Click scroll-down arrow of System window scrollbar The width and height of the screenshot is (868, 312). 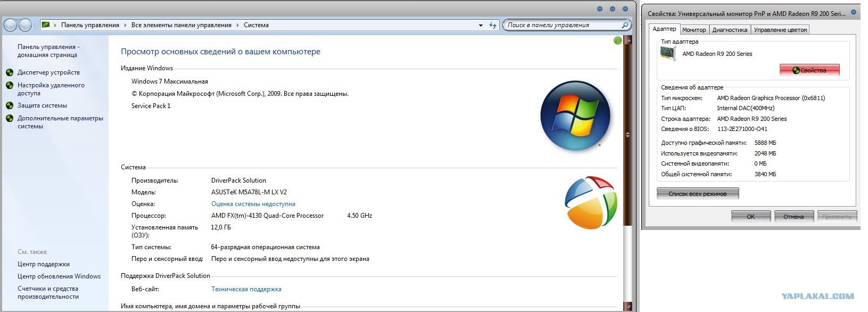628,307
